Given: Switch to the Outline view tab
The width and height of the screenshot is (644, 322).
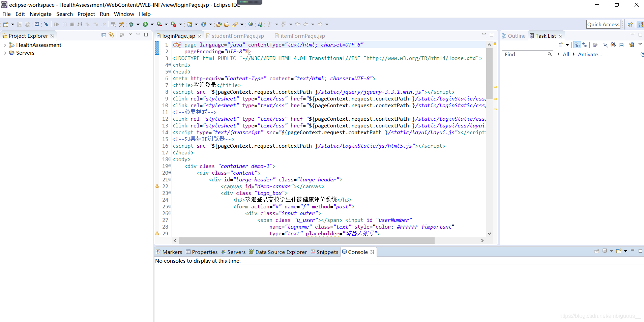Looking at the screenshot, I should tap(514, 36).
